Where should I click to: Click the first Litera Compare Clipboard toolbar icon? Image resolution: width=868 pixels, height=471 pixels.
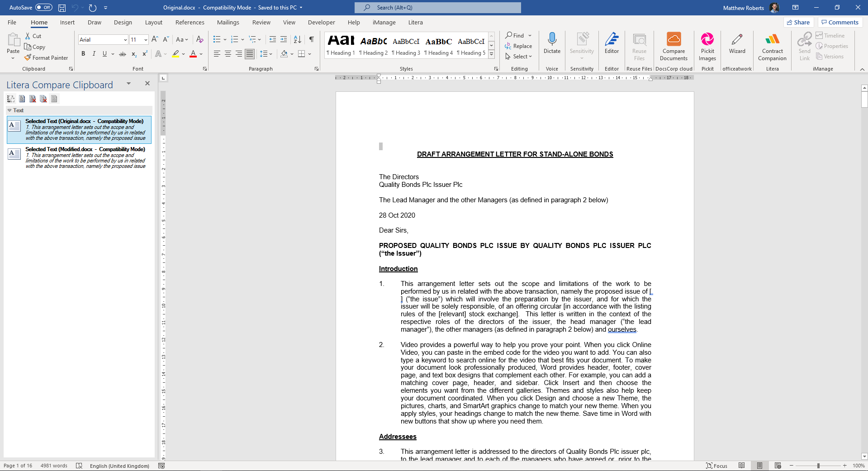point(11,99)
